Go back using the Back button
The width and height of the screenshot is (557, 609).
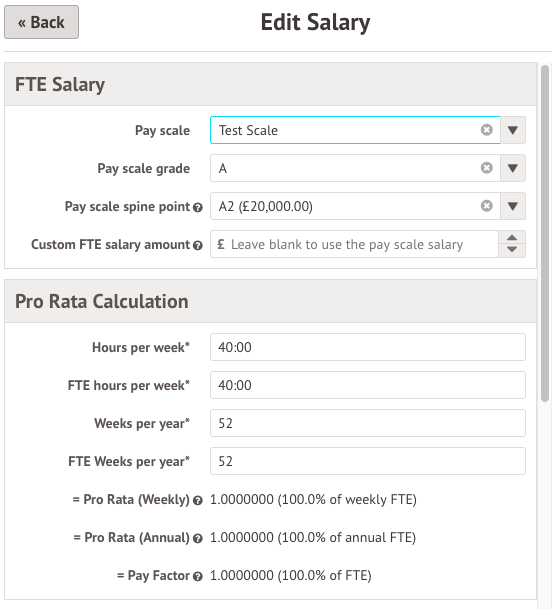41,22
